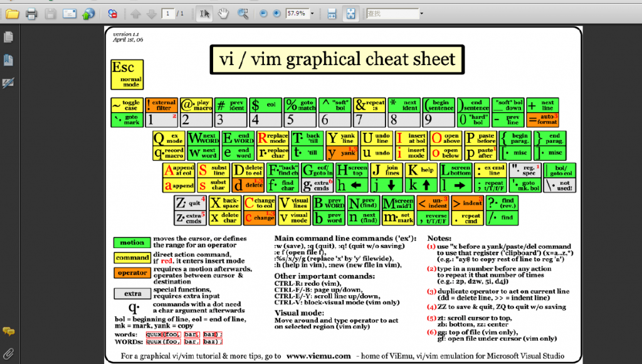The height and width of the screenshot is (364, 642).
Task: Click the www.viemu.com link
Action: [318, 356]
